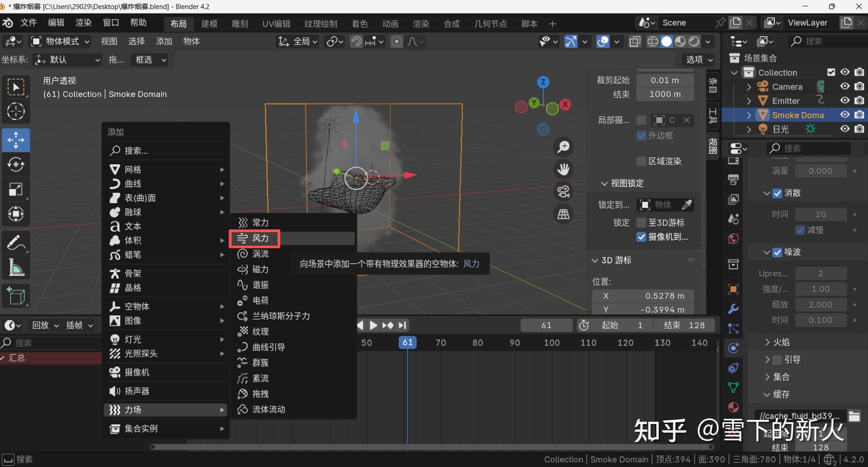The height and width of the screenshot is (467, 868).
Task: Open the Material properties tab
Action: tap(733, 407)
